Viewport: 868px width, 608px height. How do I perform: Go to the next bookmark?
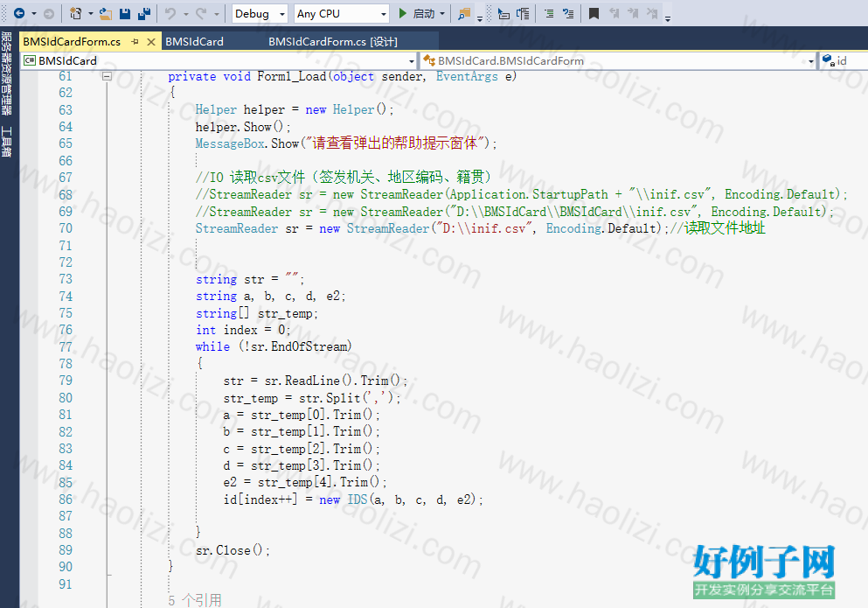point(633,13)
